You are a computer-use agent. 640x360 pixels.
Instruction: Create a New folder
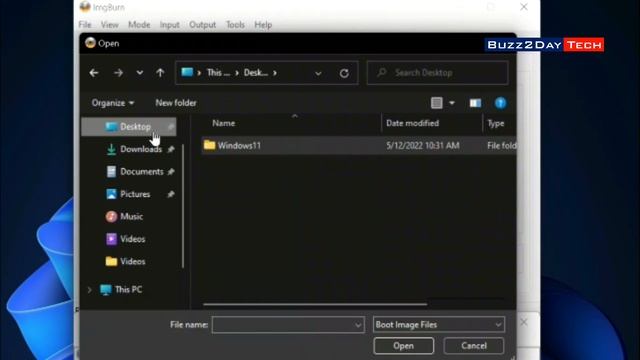(x=176, y=103)
